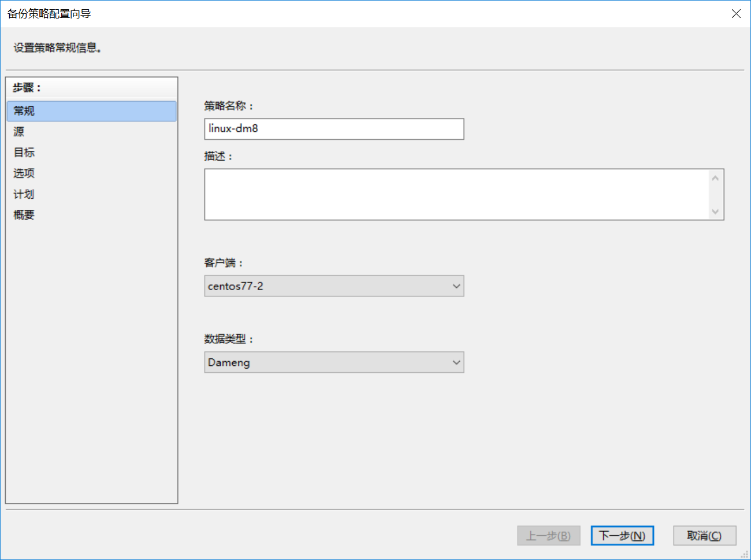Screen dimensions: 751x560
Task: Jump to the 计划 step
Action: point(24,194)
